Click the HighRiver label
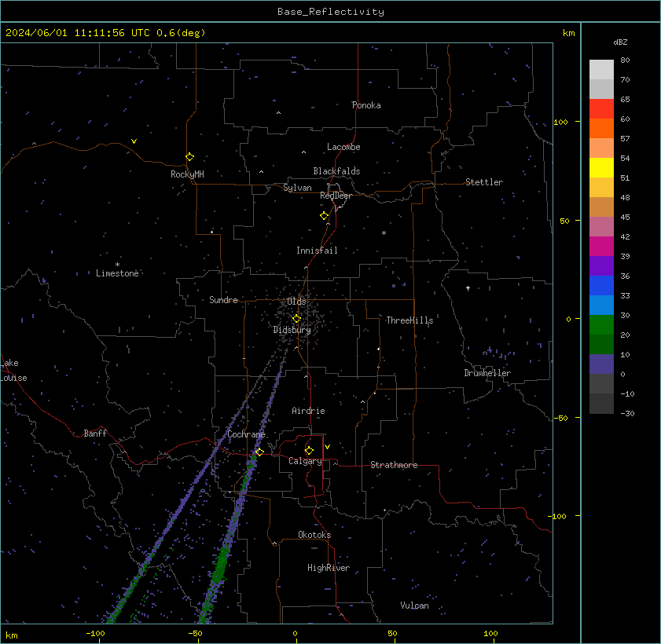 tap(329, 568)
